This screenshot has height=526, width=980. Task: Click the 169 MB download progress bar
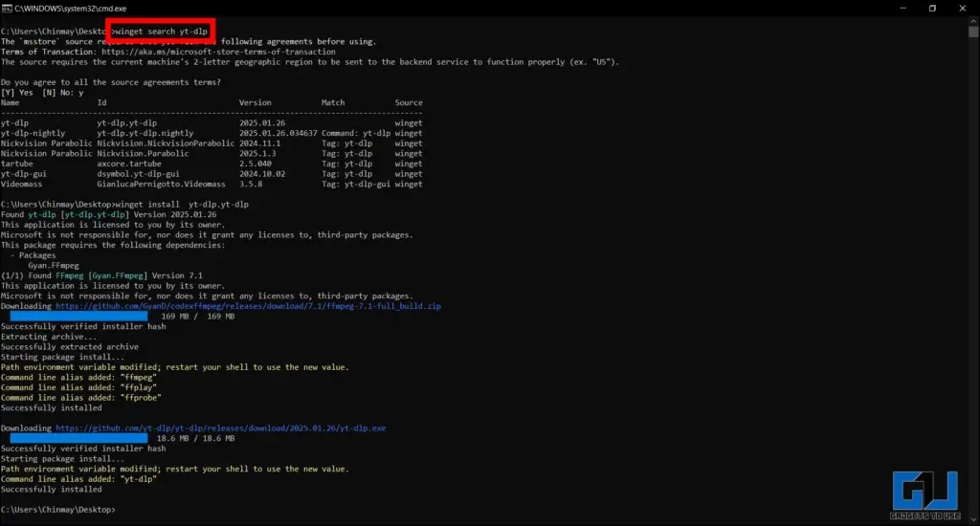[x=78, y=317]
